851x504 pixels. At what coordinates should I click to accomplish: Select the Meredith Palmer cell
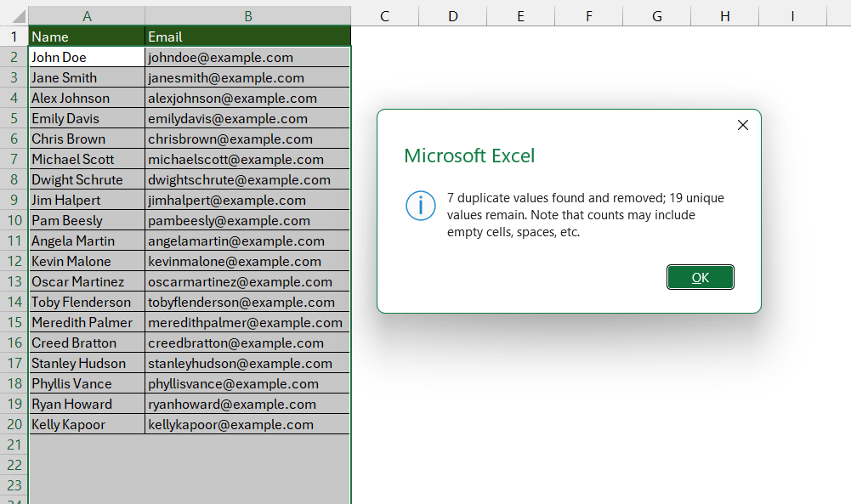(87, 322)
